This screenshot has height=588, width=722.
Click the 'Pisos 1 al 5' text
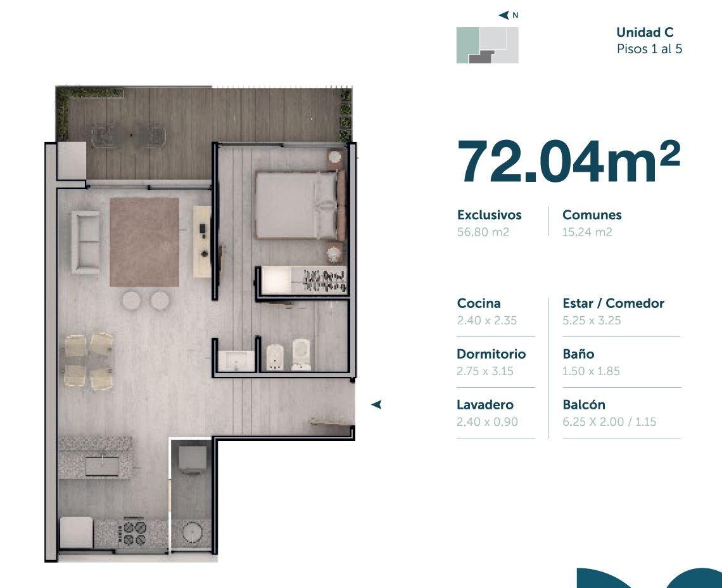coord(649,49)
